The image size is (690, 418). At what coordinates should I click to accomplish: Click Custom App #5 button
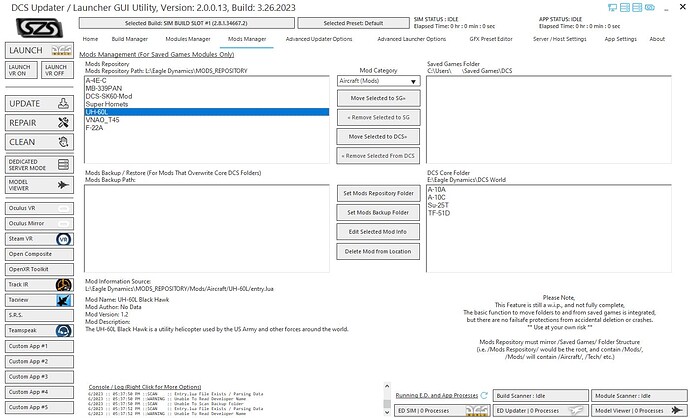39,407
